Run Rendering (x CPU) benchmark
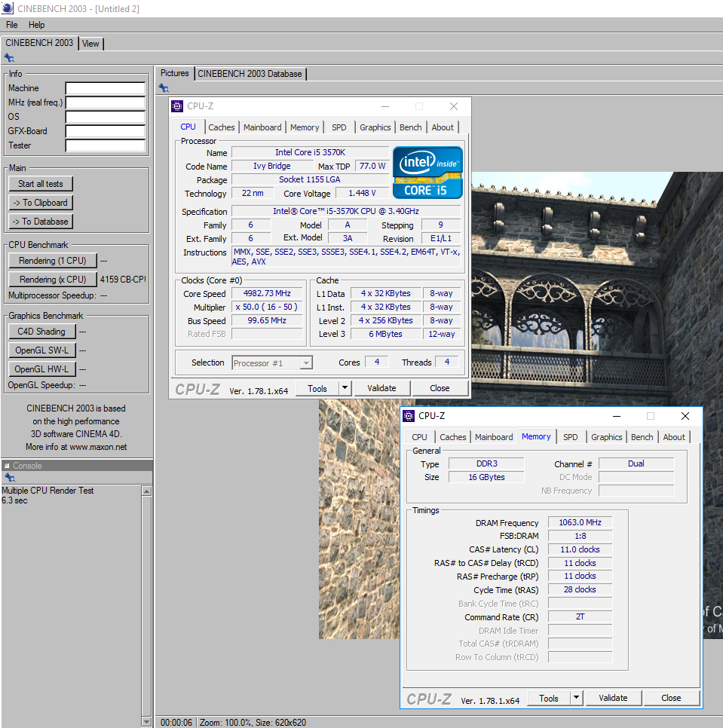Viewport: 723px width, 728px height. click(53, 280)
